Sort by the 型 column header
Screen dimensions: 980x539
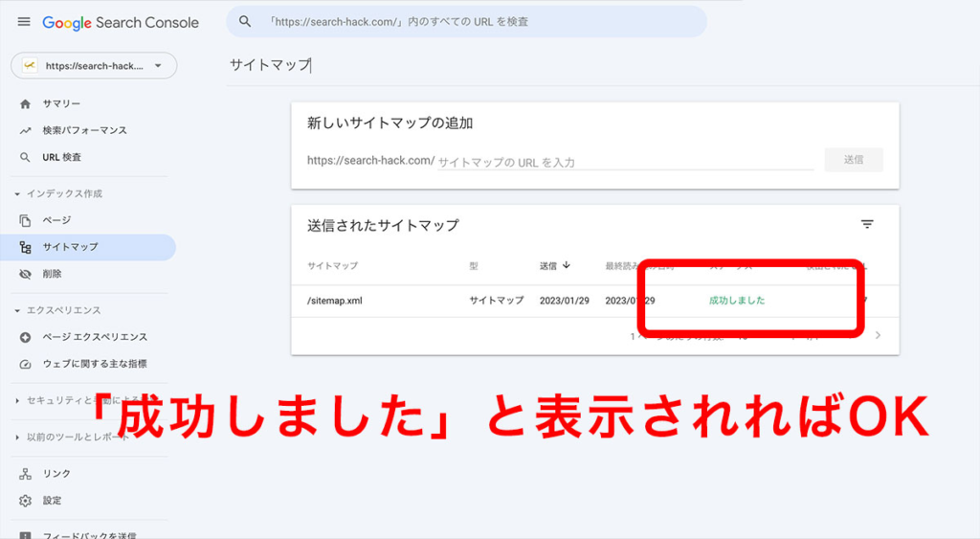tap(474, 266)
